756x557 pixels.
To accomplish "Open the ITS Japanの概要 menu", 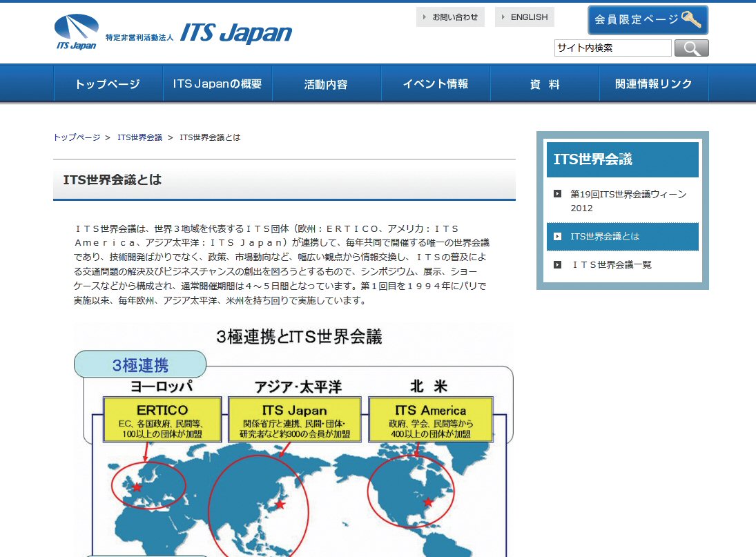I will 217,84.
